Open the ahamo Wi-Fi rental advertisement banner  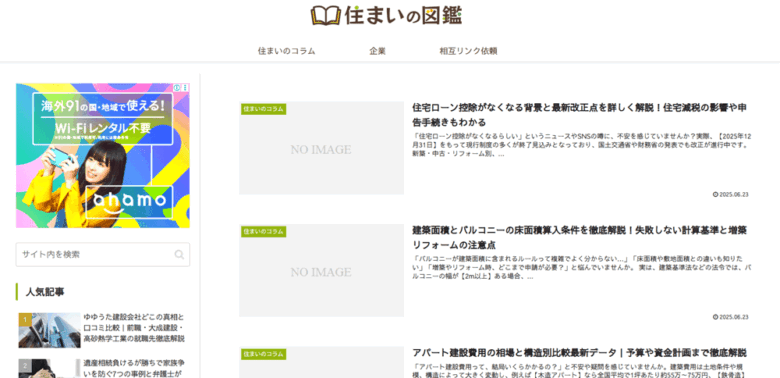click(x=102, y=156)
